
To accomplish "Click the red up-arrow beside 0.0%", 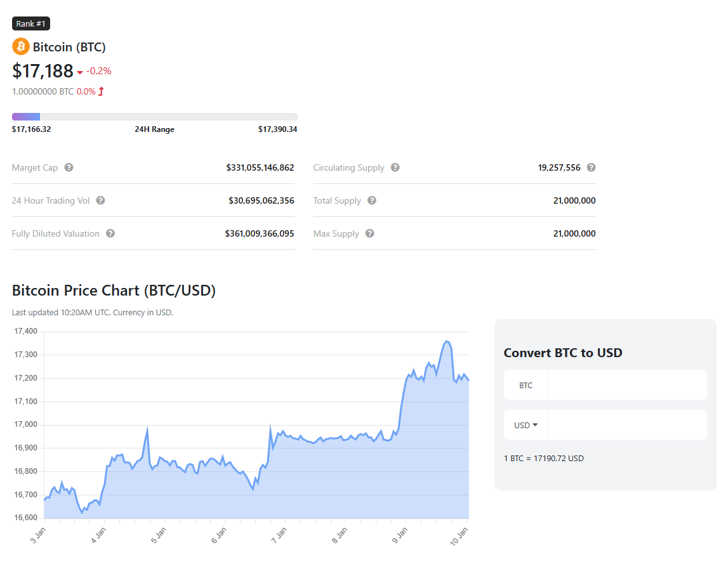I will [101, 91].
